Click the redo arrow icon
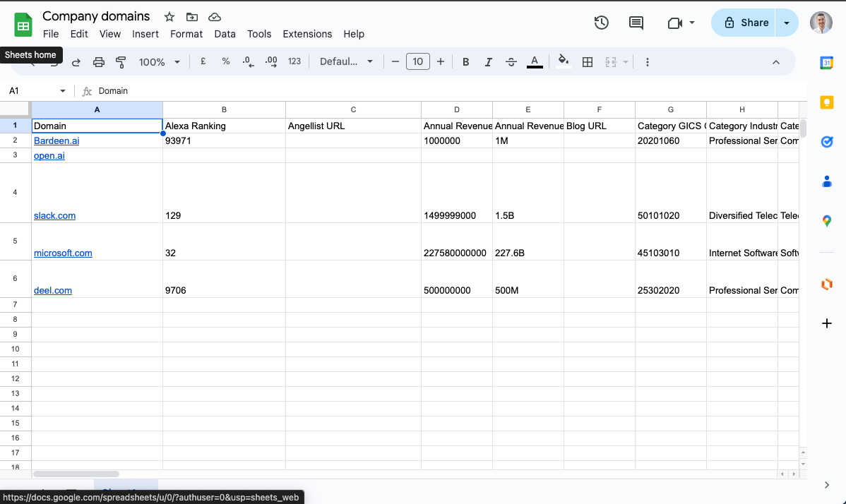Image resolution: width=846 pixels, height=504 pixels. point(76,62)
